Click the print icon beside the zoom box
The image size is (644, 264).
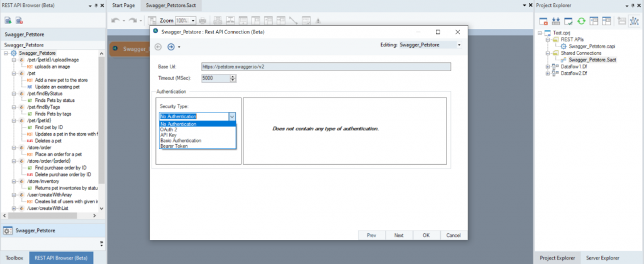pyautogui.click(x=201, y=20)
